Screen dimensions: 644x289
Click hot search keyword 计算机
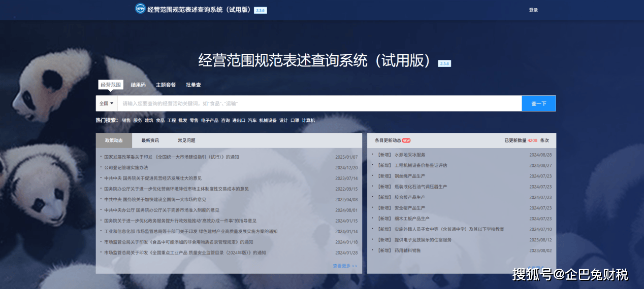pos(308,121)
